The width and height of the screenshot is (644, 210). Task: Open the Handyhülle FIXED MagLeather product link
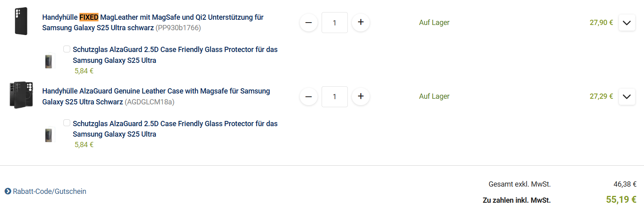click(x=153, y=23)
